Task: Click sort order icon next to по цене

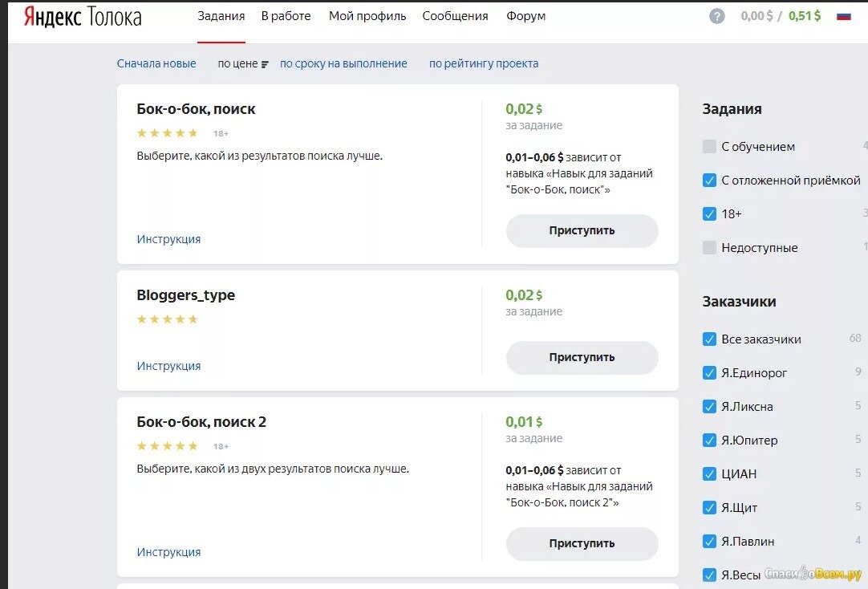Action: pos(266,64)
